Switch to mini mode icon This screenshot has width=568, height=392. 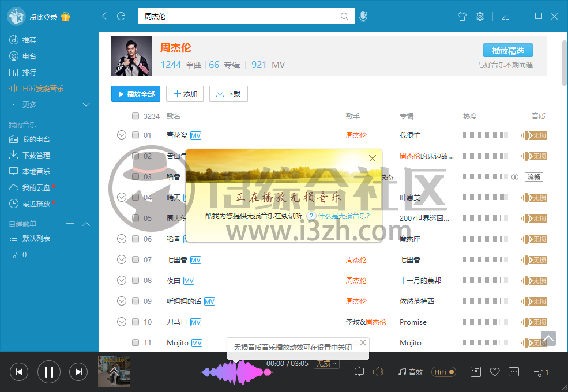505,16
